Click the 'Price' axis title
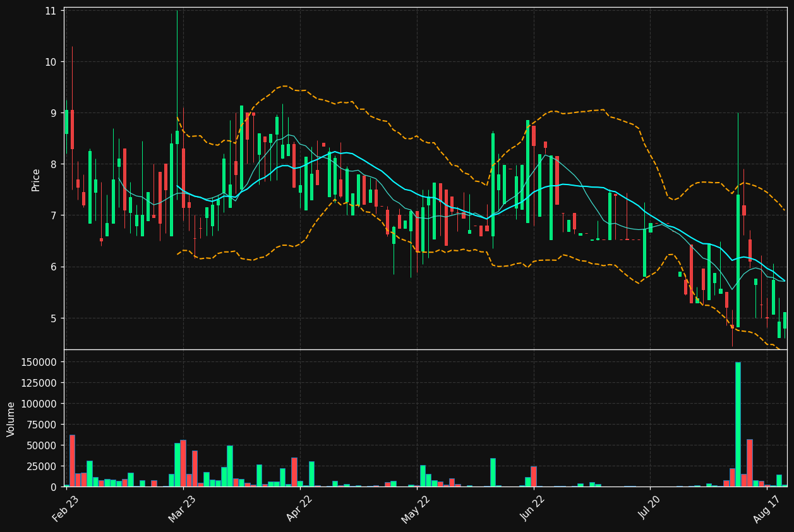794x532 pixels. coord(36,180)
